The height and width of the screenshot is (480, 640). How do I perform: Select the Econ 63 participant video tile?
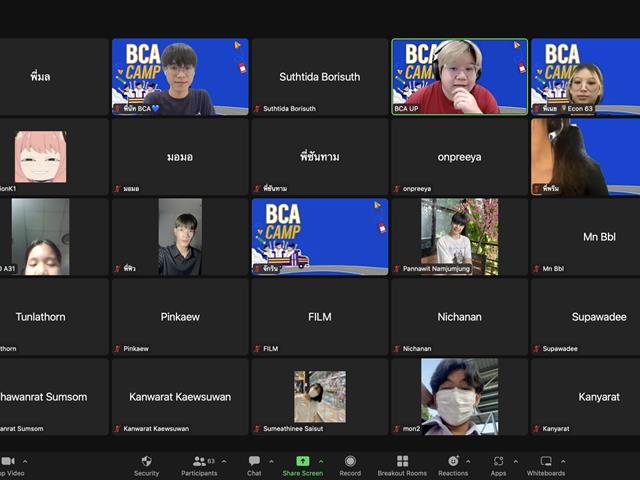click(586, 77)
